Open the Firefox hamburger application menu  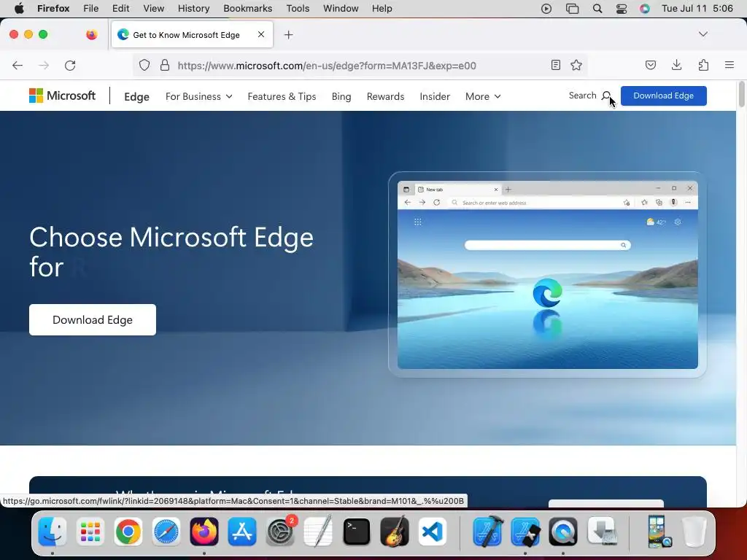coord(729,65)
